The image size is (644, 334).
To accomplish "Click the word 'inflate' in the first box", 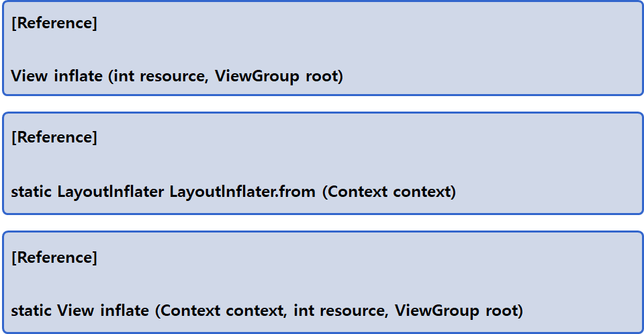I will point(79,77).
